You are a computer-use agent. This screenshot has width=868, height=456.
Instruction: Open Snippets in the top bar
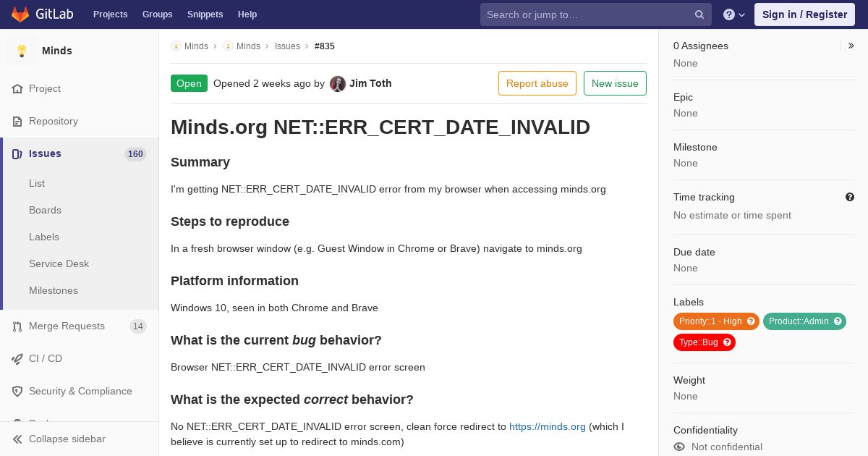(205, 14)
